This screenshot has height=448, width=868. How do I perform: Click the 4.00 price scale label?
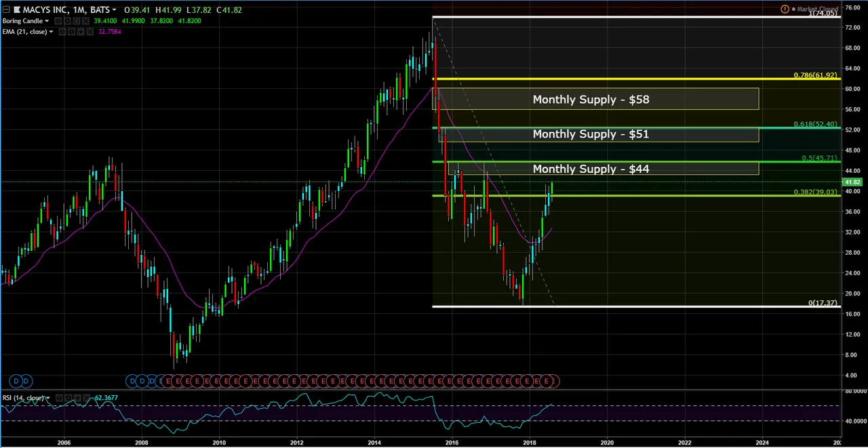(x=852, y=375)
